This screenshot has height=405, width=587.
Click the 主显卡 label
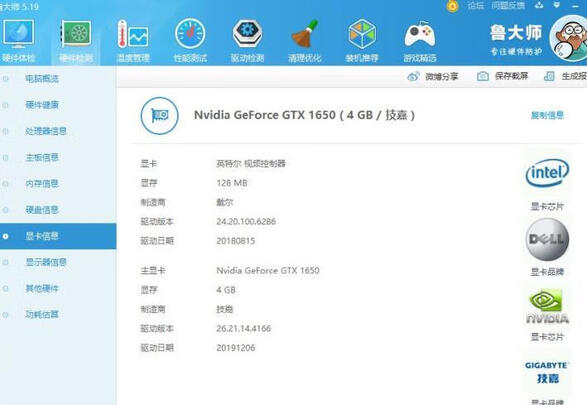(x=153, y=270)
